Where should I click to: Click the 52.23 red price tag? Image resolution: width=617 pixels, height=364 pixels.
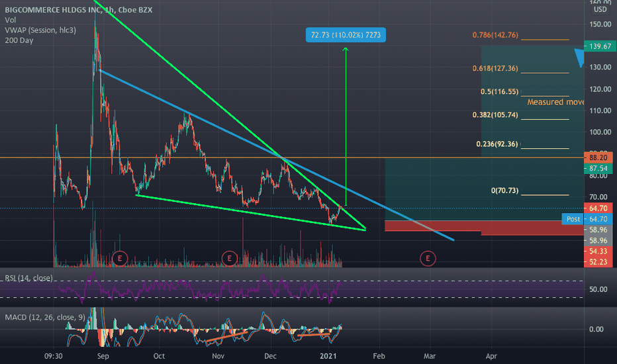point(598,261)
